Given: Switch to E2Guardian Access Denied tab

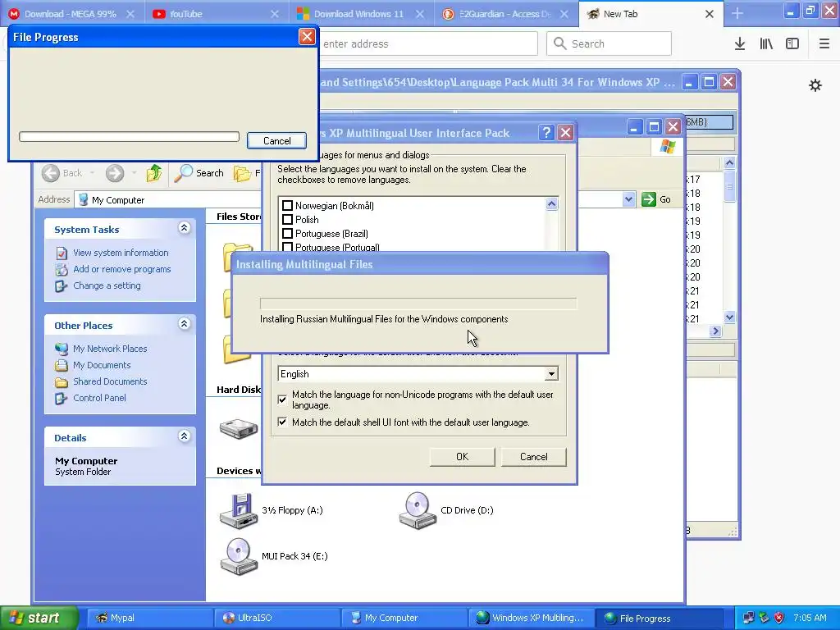Looking at the screenshot, I should 506,14.
